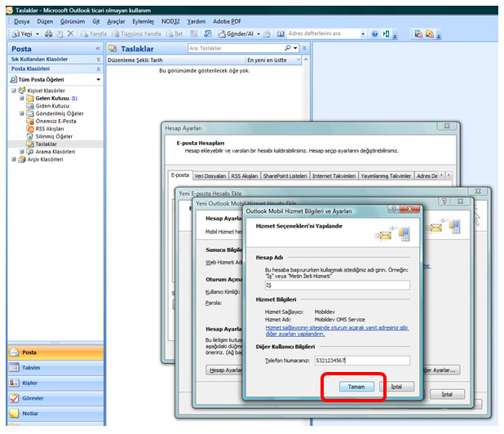
Task: Expand the Gelen Kutusu tree node
Action: click(x=22, y=98)
